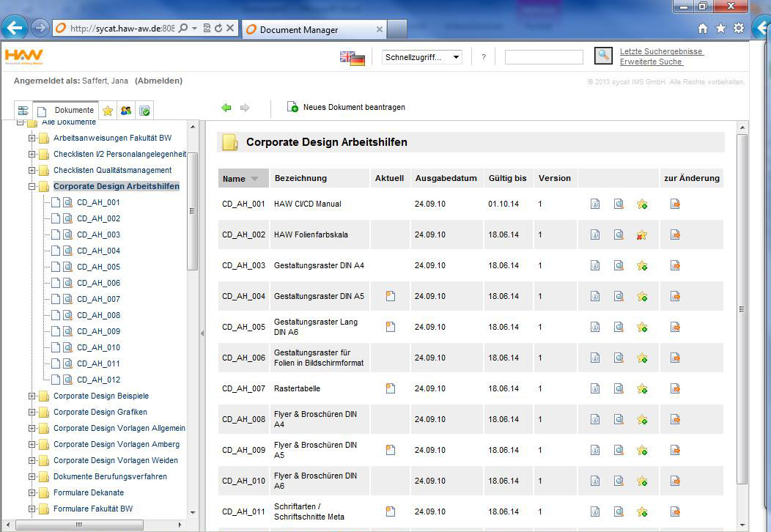Switch language via the flag icon
Screen dimensions: 771x532
tap(353, 57)
